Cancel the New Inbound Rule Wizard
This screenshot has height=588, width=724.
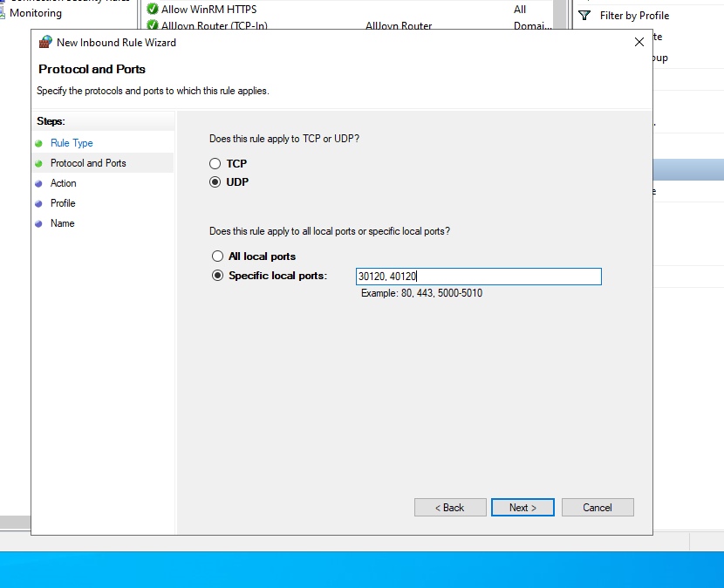(x=598, y=507)
